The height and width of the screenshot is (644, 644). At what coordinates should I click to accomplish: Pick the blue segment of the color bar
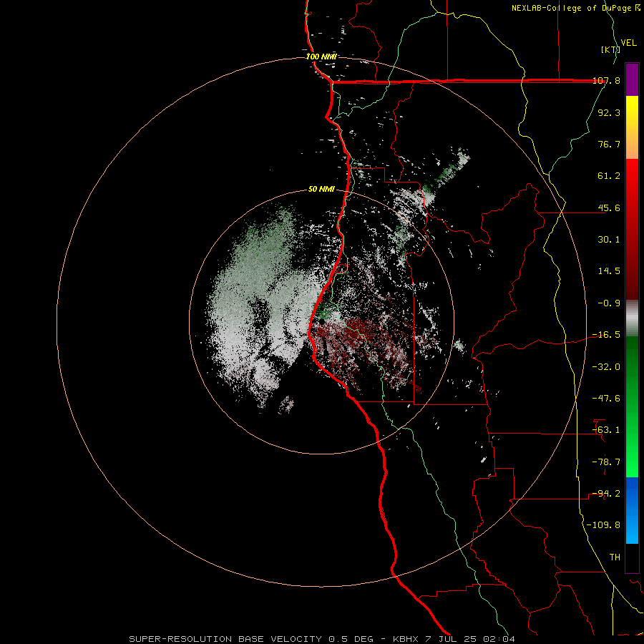tap(632, 510)
